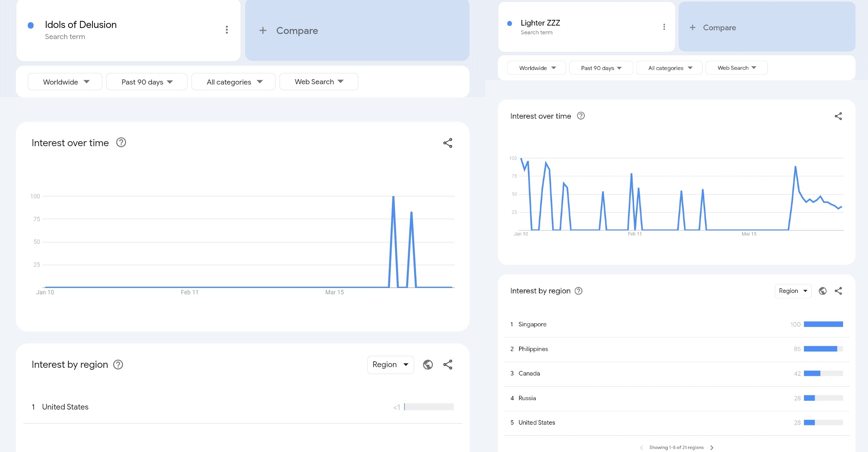Share the left Interest by region card
Screen dimensions: 868x452
click(x=447, y=365)
